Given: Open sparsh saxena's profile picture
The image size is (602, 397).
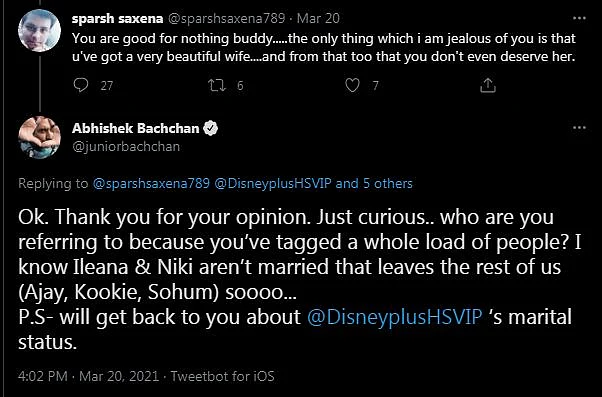Looking at the screenshot, I should pos(40,31).
